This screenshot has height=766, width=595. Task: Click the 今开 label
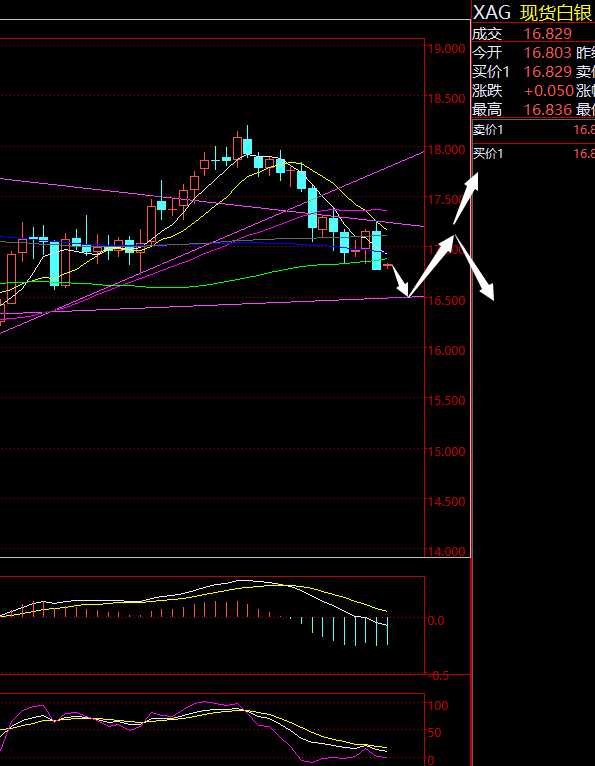pos(487,52)
